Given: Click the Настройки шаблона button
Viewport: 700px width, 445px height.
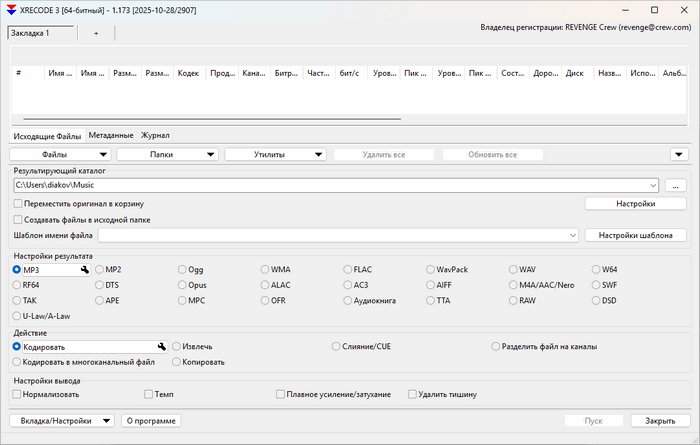Looking at the screenshot, I should tap(635, 235).
